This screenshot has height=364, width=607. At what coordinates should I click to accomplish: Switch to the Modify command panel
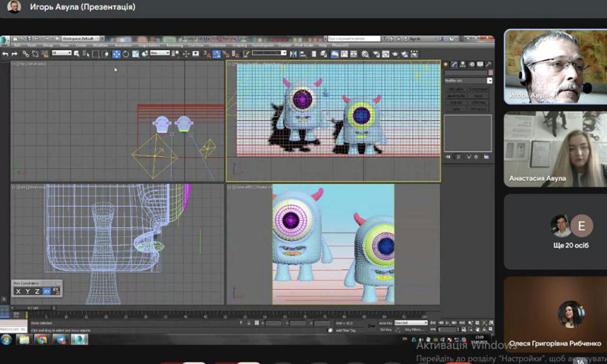click(x=455, y=64)
